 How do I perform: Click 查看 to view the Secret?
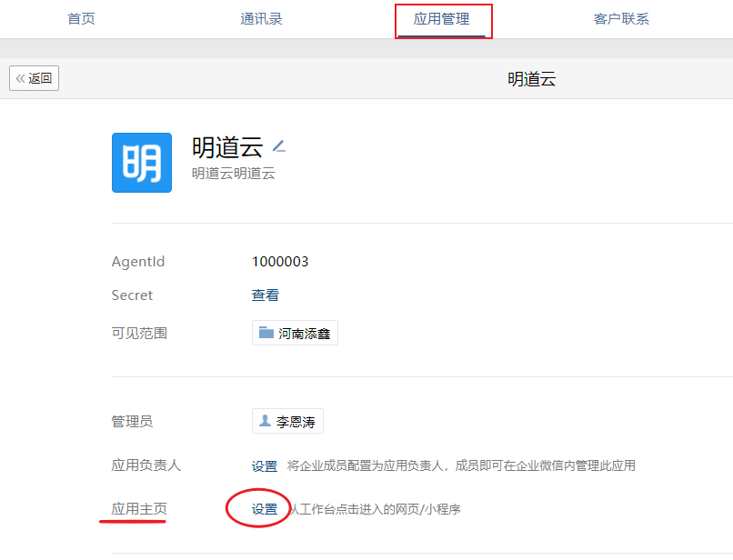point(266,295)
